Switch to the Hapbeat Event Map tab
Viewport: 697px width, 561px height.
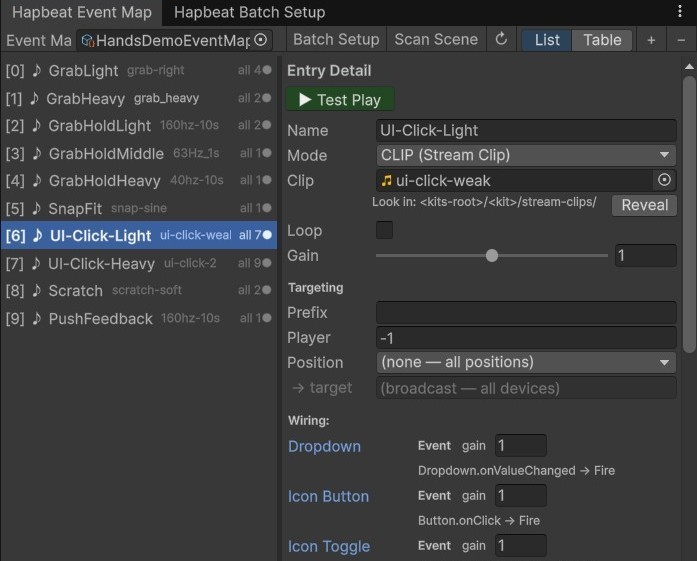coord(82,12)
